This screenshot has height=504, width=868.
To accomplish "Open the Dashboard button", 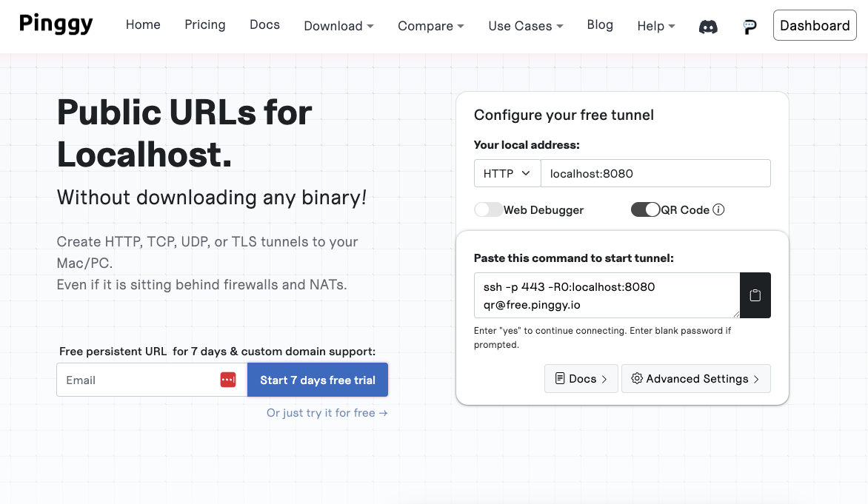I will (815, 25).
